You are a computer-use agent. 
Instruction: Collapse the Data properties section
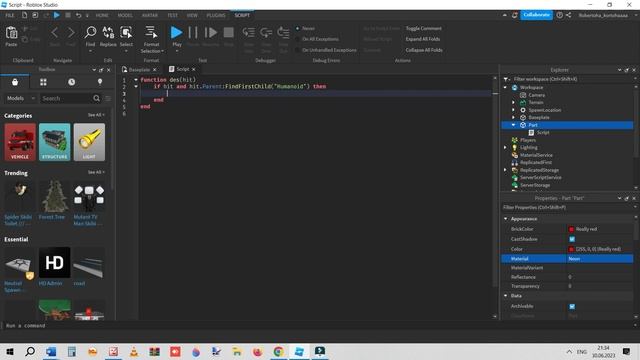pos(506,296)
